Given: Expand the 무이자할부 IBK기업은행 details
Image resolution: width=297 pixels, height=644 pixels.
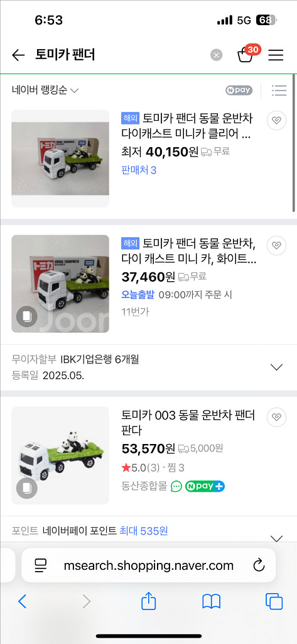Looking at the screenshot, I should (x=278, y=367).
